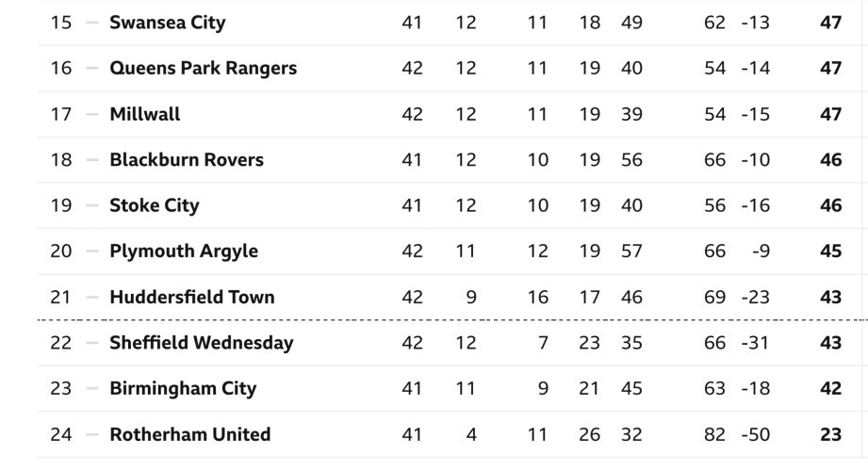Select Blackburn Rovers in the table
Screen dimensions: 868x471
tap(187, 160)
